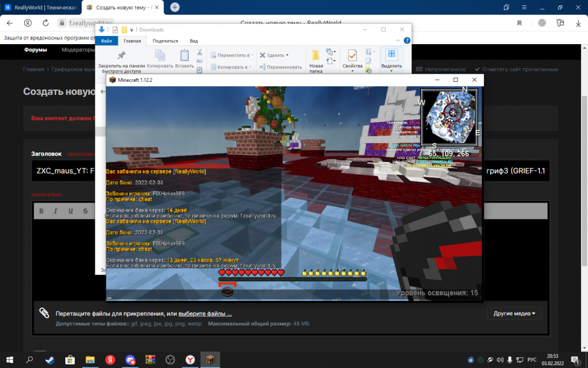Click Underline formatting button in editor

tap(71, 211)
